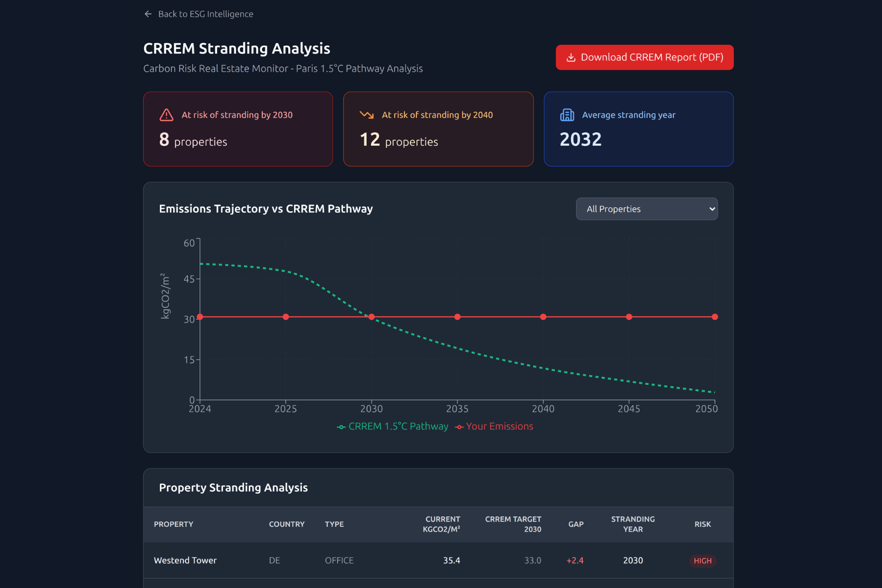Click the back arrow icon
This screenshot has height=588, width=882.
pos(148,14)
